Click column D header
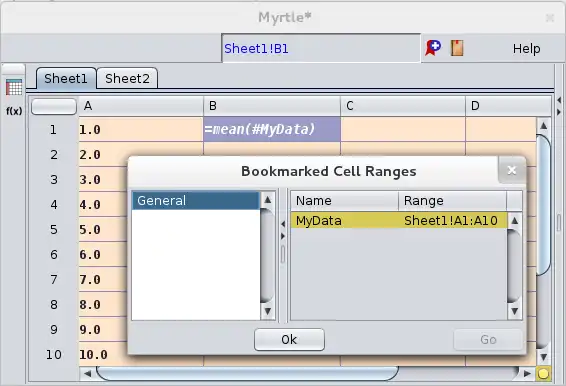Screen dimensions: 566x386 [508, 106]
